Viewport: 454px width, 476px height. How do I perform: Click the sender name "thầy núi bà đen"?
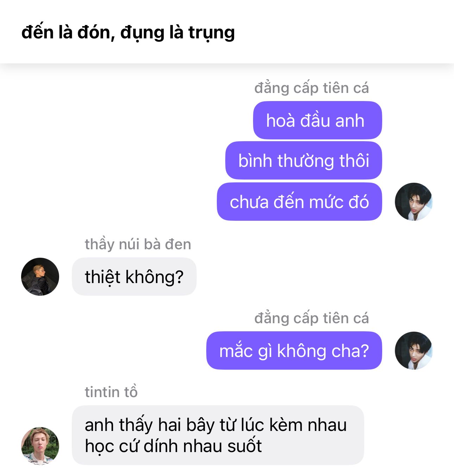138,244
